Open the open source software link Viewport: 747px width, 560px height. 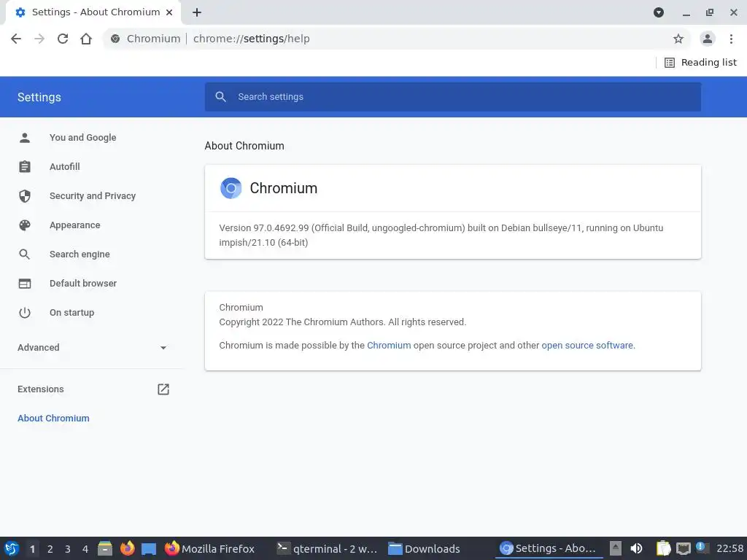[587, 345]
